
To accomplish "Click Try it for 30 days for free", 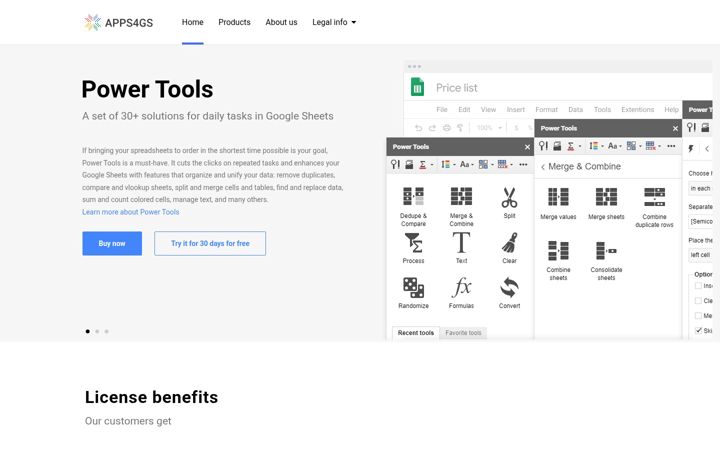I will (210, 243).
